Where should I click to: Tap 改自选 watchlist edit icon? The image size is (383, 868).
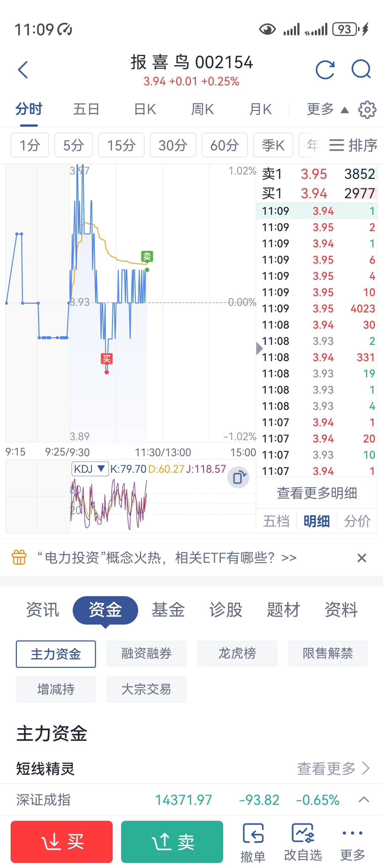click(303, 842)
